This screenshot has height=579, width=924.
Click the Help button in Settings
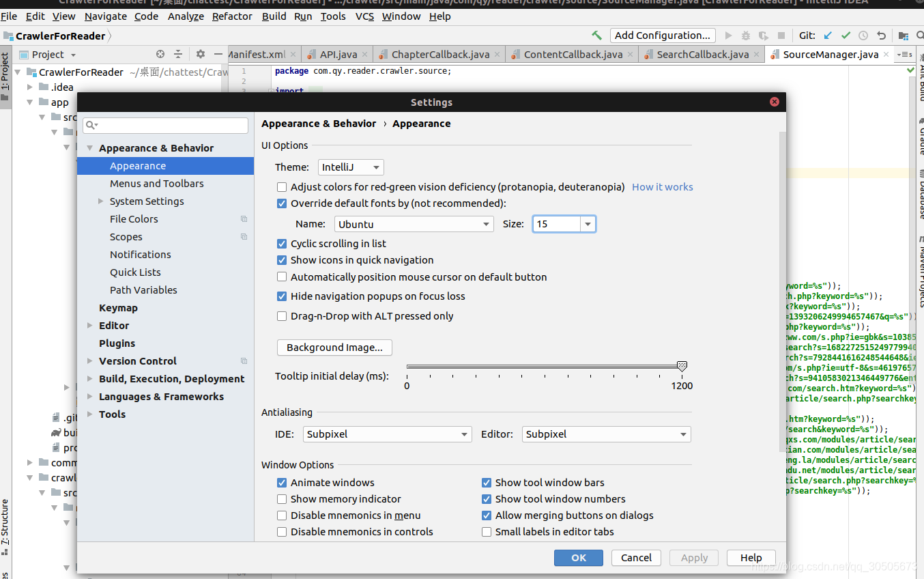click(751, 558)
